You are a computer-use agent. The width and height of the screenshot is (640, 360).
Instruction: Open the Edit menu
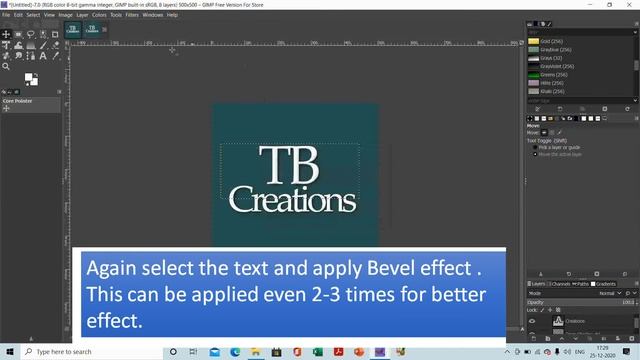coord(18,15)
